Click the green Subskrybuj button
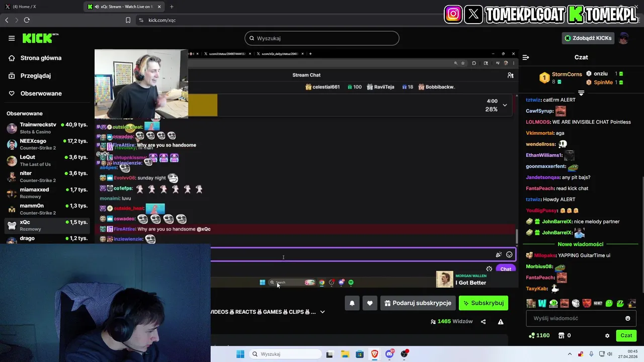The height and width of the screenshot is (362, 644). point(484,303)
